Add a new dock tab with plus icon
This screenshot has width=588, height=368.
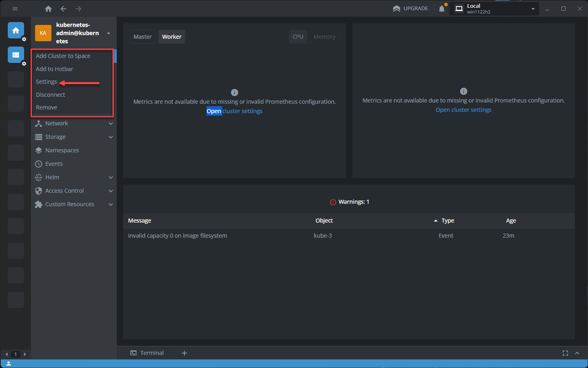184,353
